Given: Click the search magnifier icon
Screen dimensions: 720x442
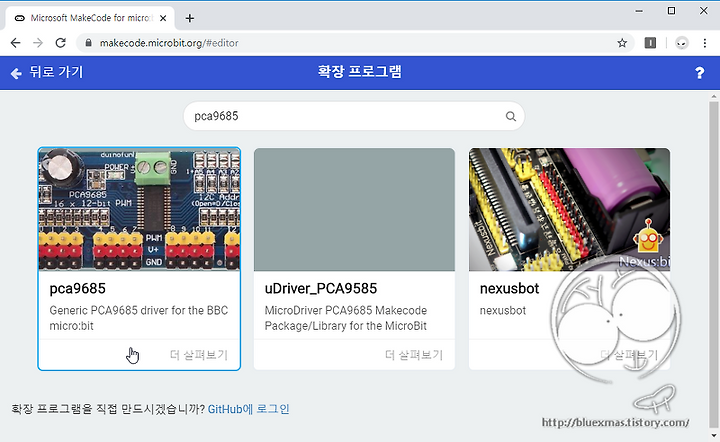Looking at the screenshot, I should pos(511,116).
